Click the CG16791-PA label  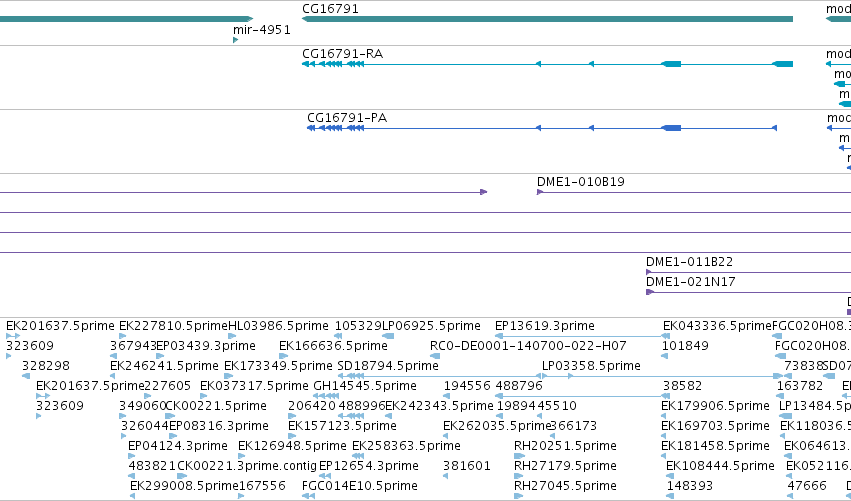[x=347, y=118]
